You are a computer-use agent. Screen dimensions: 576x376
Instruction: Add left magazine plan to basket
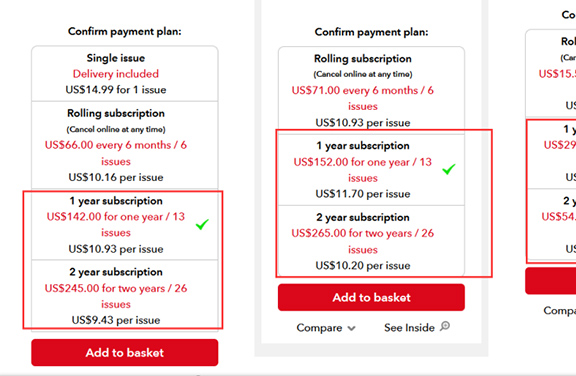[x=125, y=352]
